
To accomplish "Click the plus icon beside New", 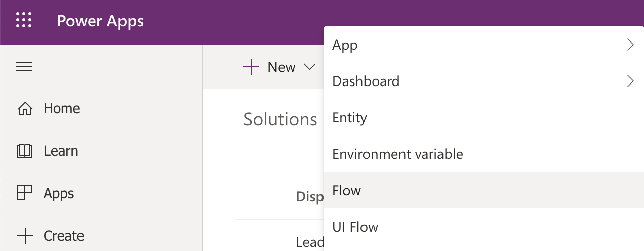I will pos(251,67).
